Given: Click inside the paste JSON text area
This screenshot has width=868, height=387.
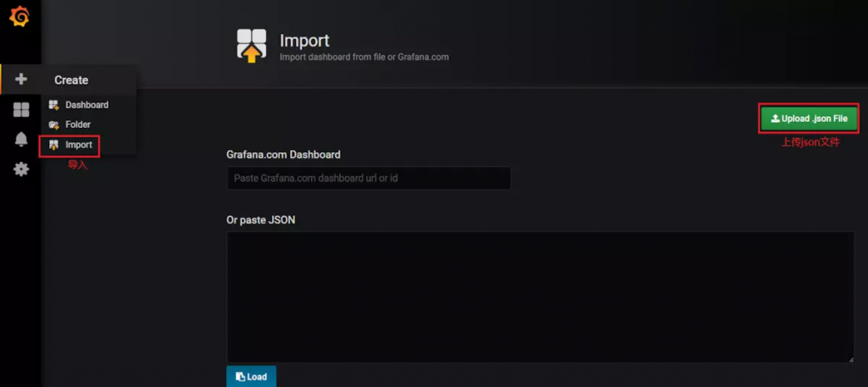Looking at the screenshot, I should [x=540, y=297].
